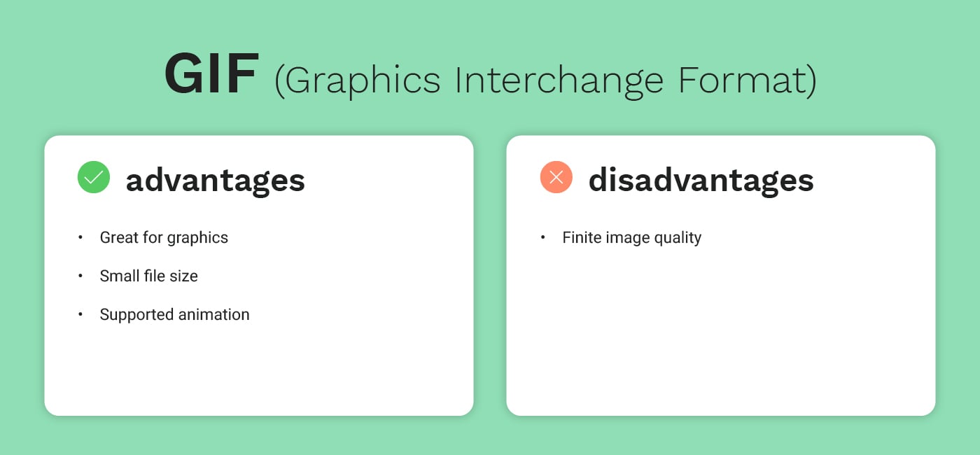Click the bullet dot before 'Small file size'
The image size is (980, 455).
(80, 276)
